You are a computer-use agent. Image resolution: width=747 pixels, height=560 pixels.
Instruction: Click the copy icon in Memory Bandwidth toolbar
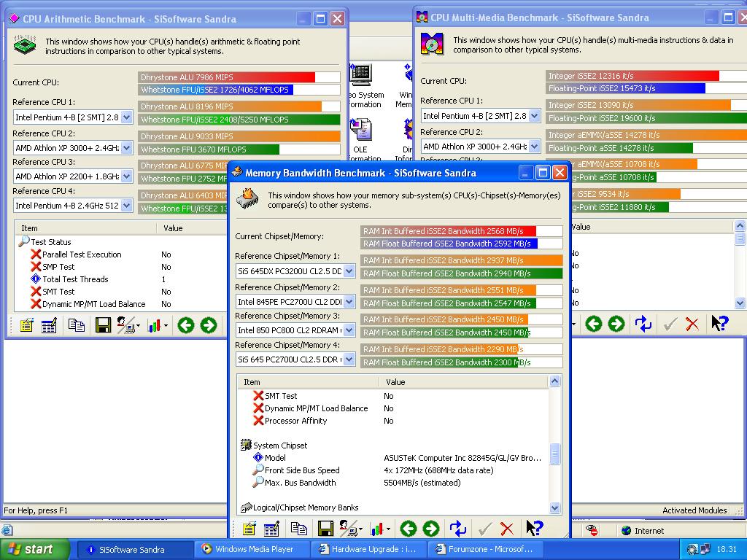tap(298, 528)
